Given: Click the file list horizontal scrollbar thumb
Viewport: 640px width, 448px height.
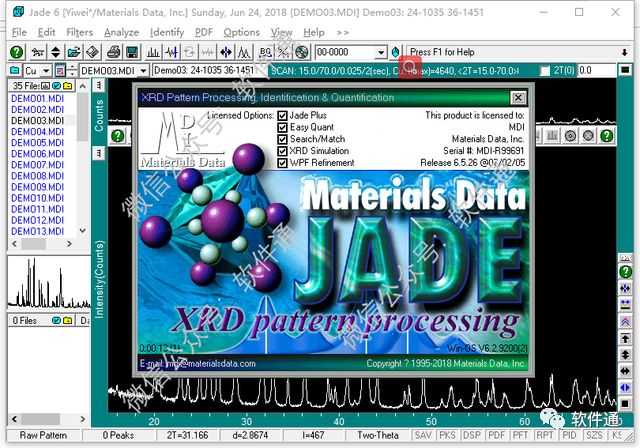Looking at the screenshot, I should pos(33,244).
